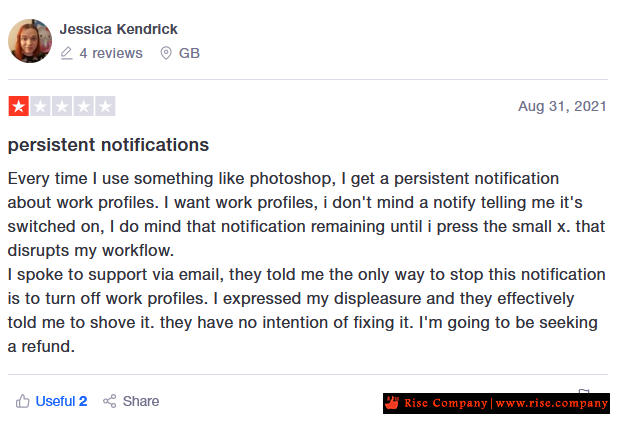The height and width of the screenshot is (427, 631).
Task: Open the Jessica Kendrick reviewer name
Action: coord(119,29)
